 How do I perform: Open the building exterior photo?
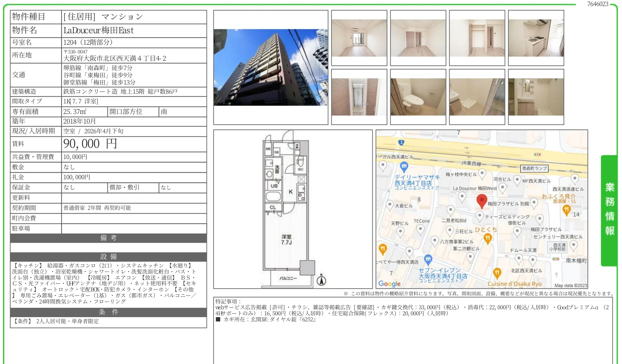click(270, 67)
